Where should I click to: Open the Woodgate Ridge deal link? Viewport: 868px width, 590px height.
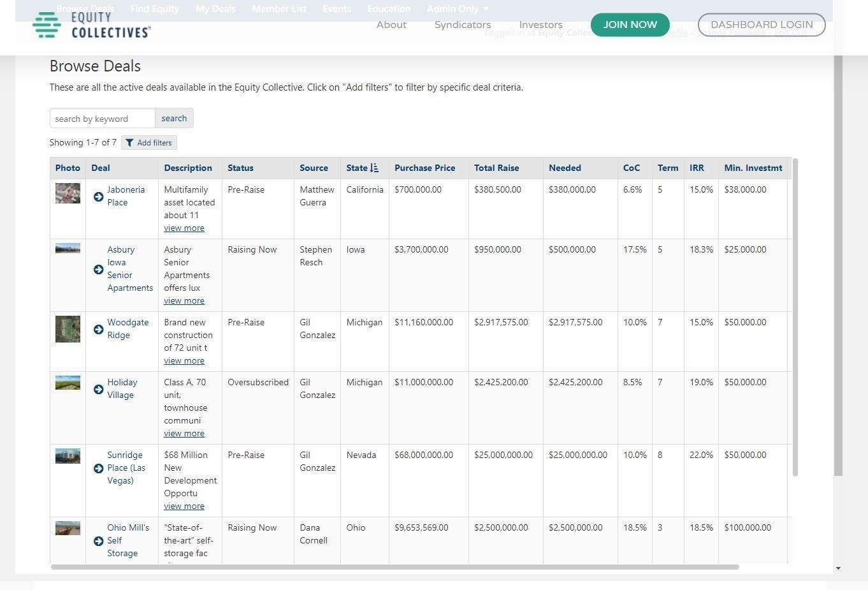[x=127, y=328]
